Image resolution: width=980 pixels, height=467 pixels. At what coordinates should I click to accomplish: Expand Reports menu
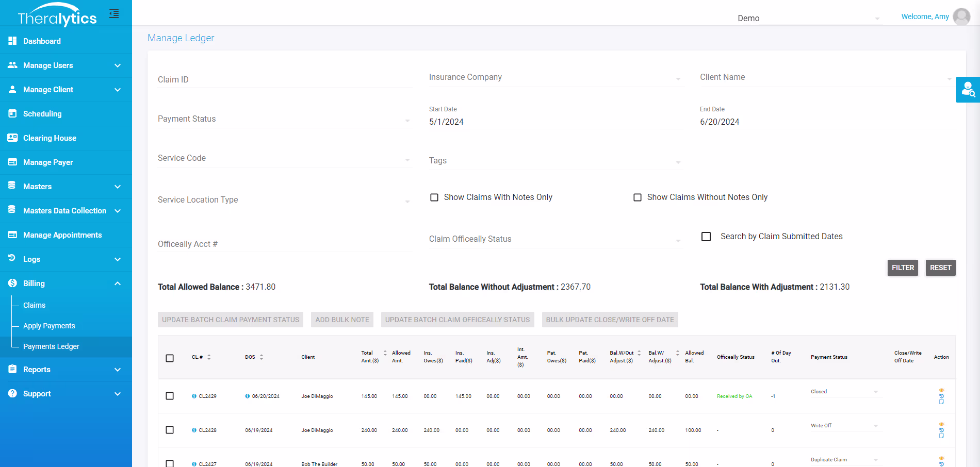(66, 370)
